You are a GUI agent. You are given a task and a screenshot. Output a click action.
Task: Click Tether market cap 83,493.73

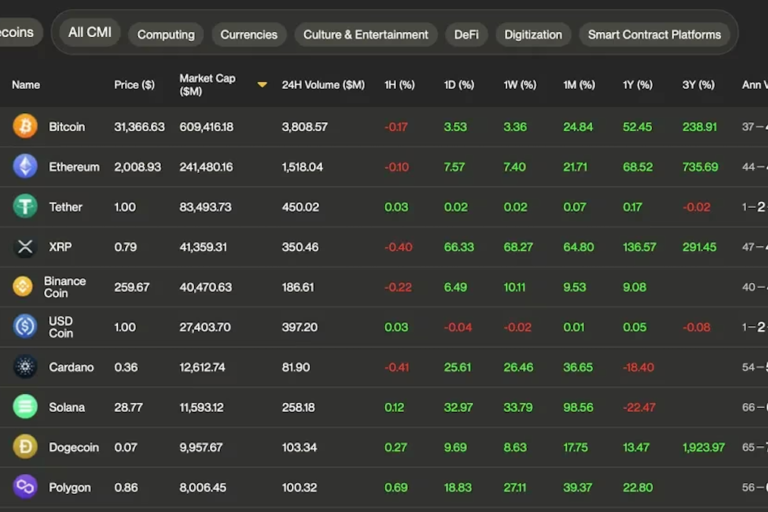[205, 207]
